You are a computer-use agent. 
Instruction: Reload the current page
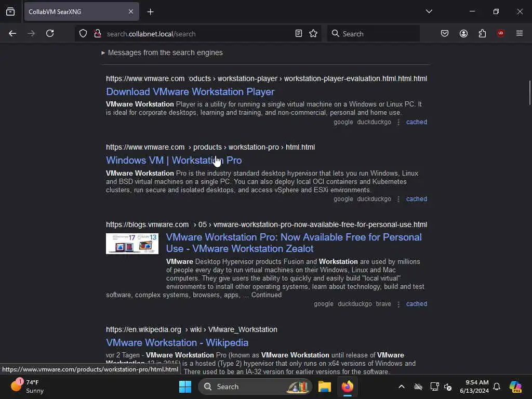[x=50, y=34]
